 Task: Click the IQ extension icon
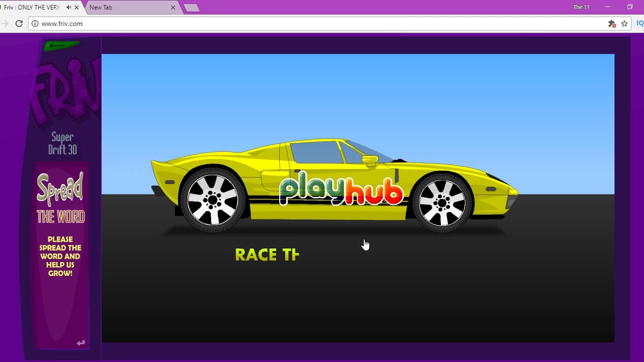(640, 24)
